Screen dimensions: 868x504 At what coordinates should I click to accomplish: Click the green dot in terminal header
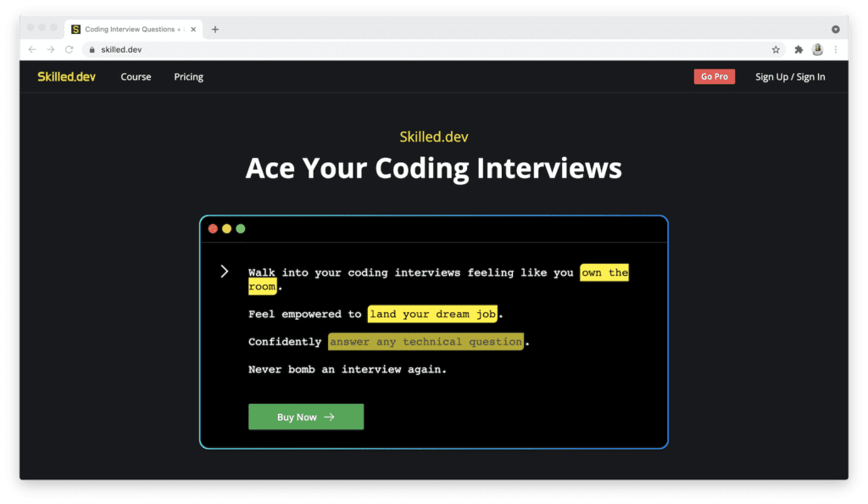[240, 229]
